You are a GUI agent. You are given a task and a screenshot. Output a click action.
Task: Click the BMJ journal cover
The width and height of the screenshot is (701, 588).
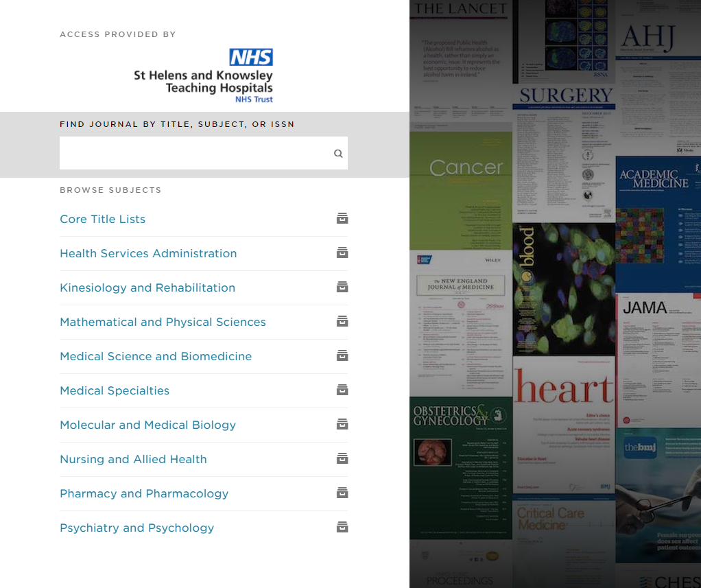(x=658, y=495)
